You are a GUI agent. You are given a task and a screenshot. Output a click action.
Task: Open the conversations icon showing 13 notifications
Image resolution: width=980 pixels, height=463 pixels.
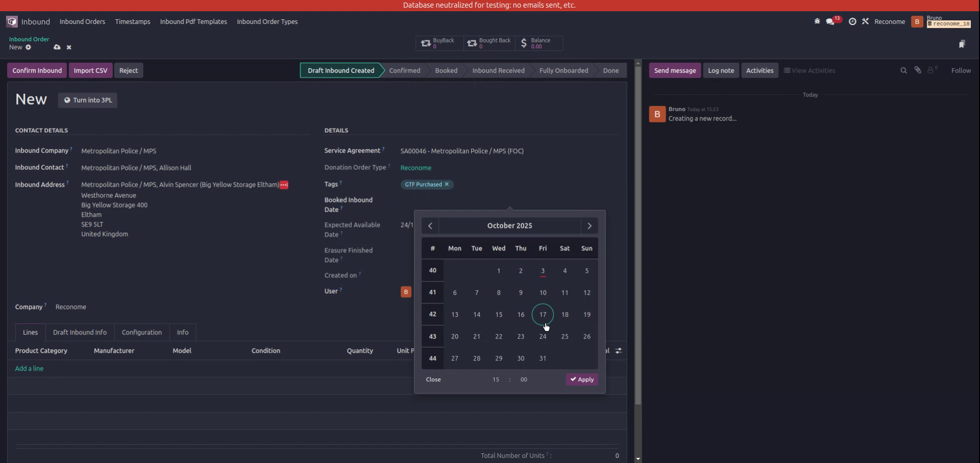831,21
